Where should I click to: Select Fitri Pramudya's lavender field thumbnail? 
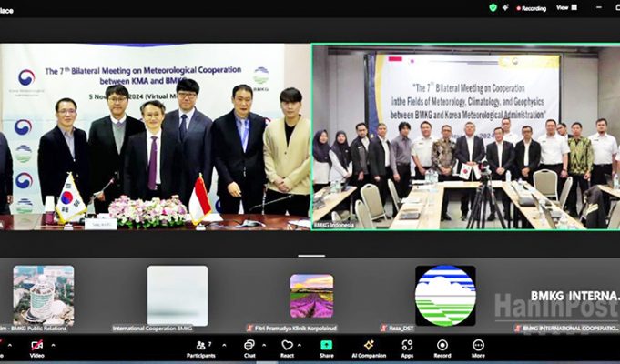coord(311,296)
